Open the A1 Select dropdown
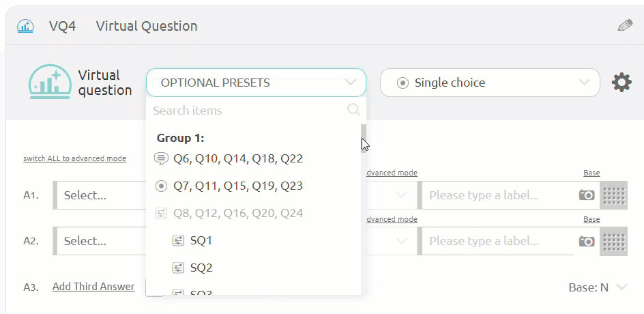This screenshot has height=314, width=644. click(101, 195)
